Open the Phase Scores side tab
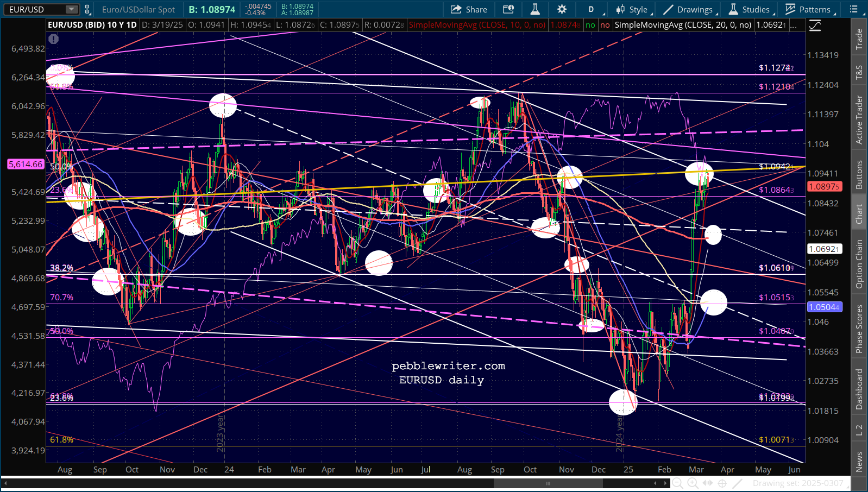Image resolution: width=868 pixels, height=492 pixels. point(859,329)
